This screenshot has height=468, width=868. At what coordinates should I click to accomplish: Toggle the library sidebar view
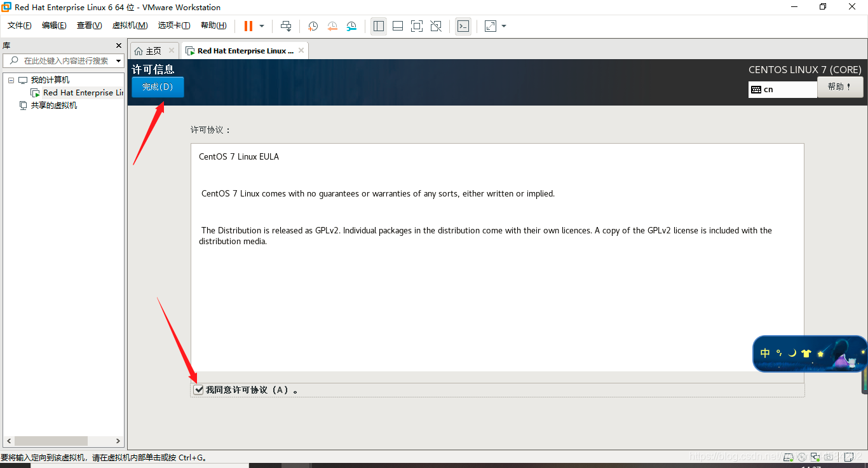(x=379, y=26)
